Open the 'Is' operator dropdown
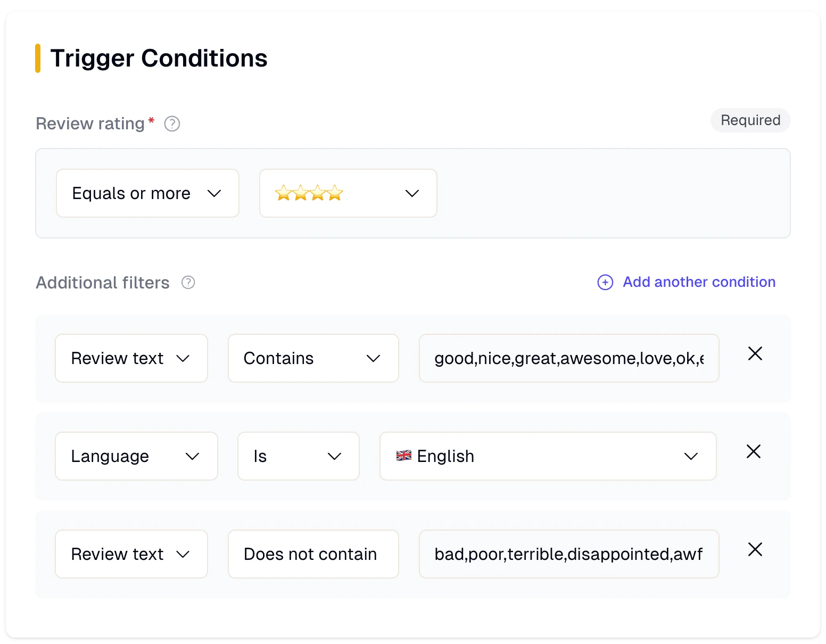Image resolution: width=826 pixels, height=644 pixels. [x=299, y=456]
